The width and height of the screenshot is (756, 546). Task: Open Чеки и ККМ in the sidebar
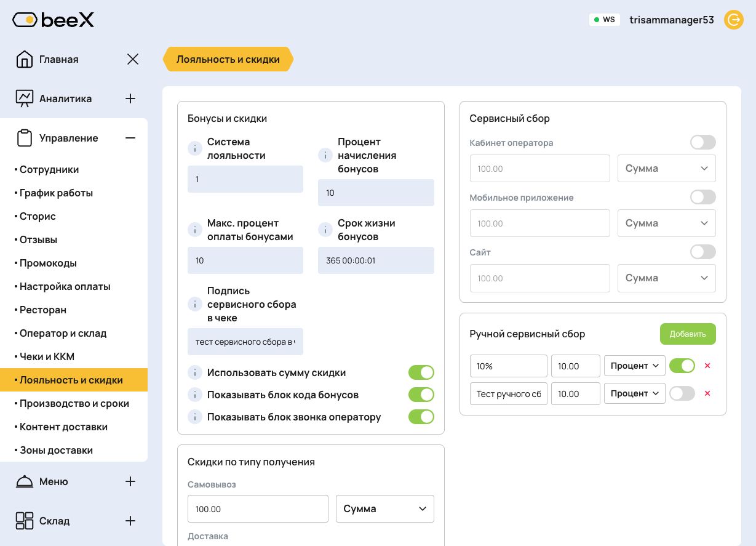[x=74, y=356]
